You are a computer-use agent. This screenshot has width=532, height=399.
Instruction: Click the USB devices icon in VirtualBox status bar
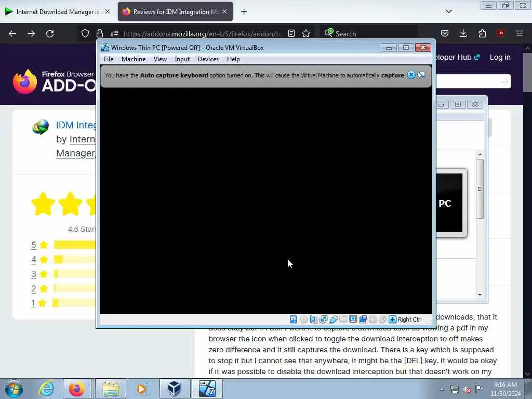pos(333,320)
